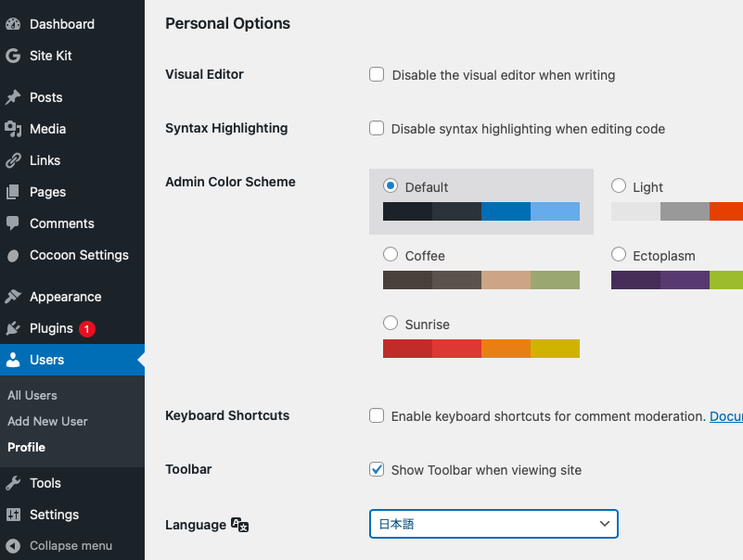The image size is (743, 560).
Task: Open Media library icon in sidebar
Action: pos(13,129)
